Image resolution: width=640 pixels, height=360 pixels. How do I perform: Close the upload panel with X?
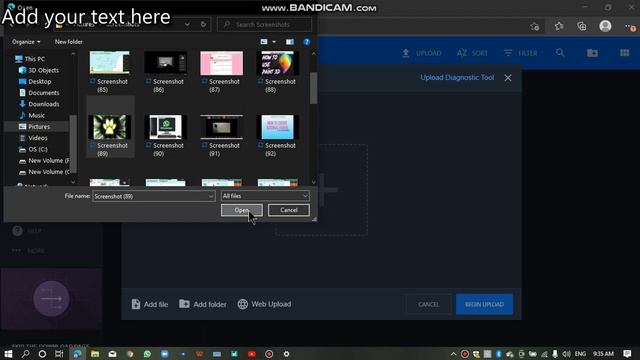point(508,78)
